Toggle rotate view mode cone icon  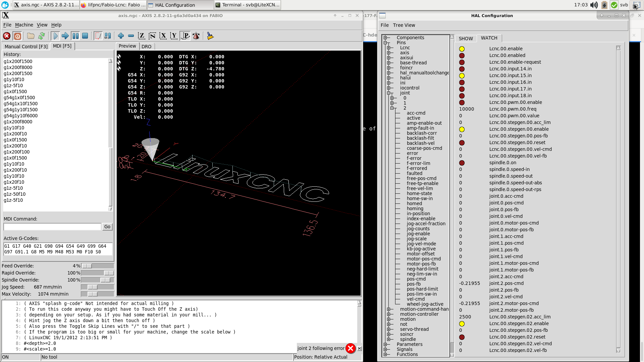(x=196, y=36)
